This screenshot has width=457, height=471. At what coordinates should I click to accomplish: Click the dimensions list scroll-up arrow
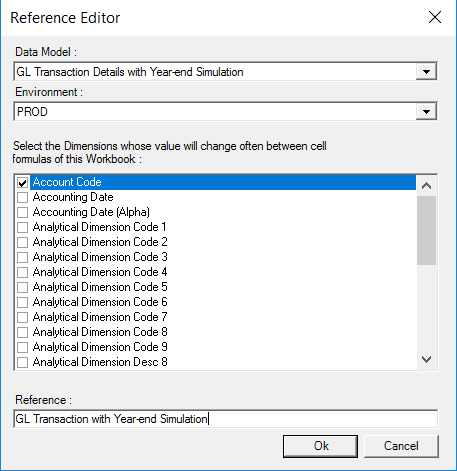[x=427, y=186]
